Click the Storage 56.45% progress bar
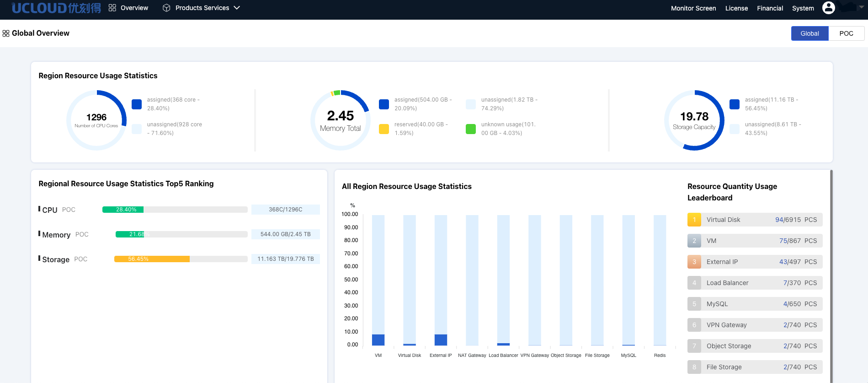The height and width of the screenshot is (383, 868). (181, 259)
